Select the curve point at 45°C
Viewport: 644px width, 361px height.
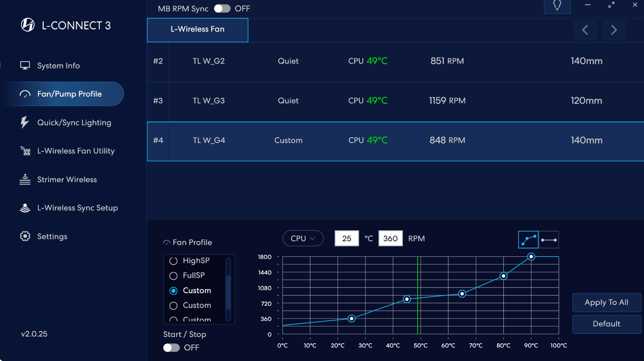click(407, 299)
